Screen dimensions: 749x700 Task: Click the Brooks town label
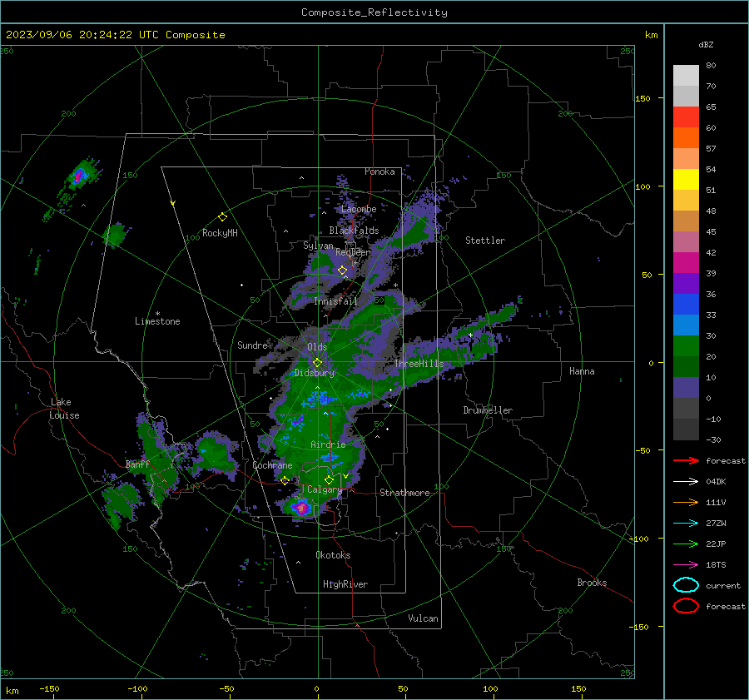click(592, 583)
